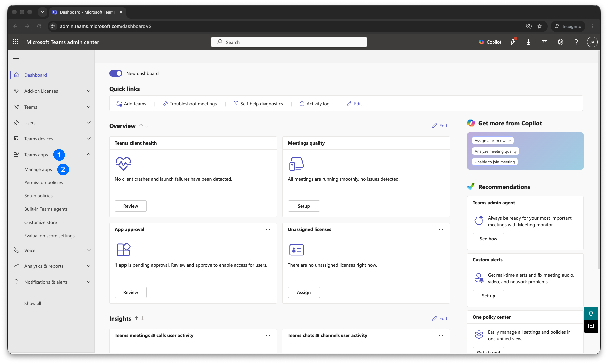Click Add teams quick link
608x364 pixels.
click(x=131, y=104)
